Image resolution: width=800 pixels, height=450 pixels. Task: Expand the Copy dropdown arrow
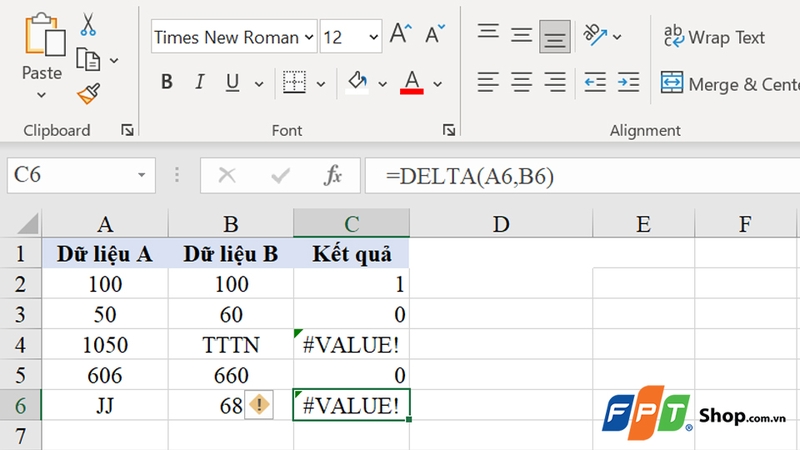(114, 60)
